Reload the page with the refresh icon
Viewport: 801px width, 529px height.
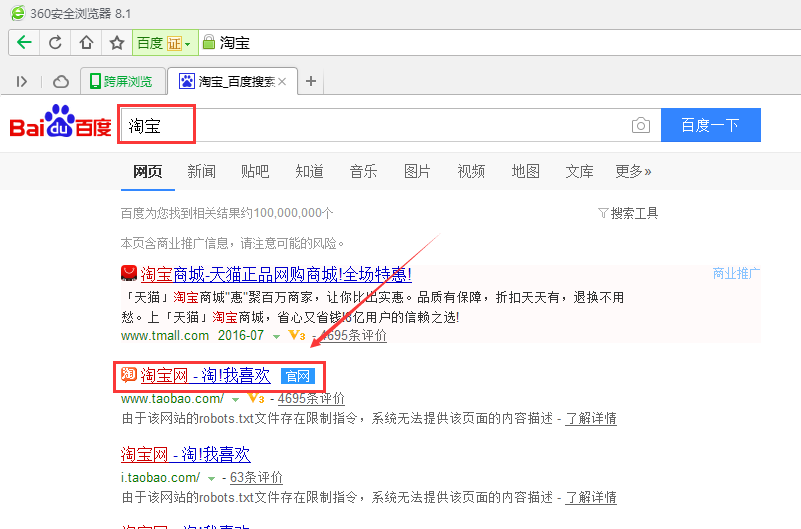[55, 42]
